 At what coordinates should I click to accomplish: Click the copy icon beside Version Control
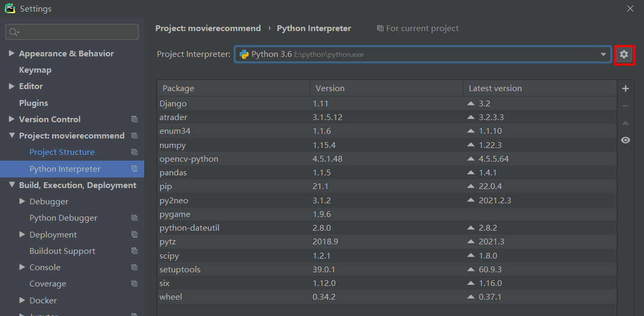(134, 120)
